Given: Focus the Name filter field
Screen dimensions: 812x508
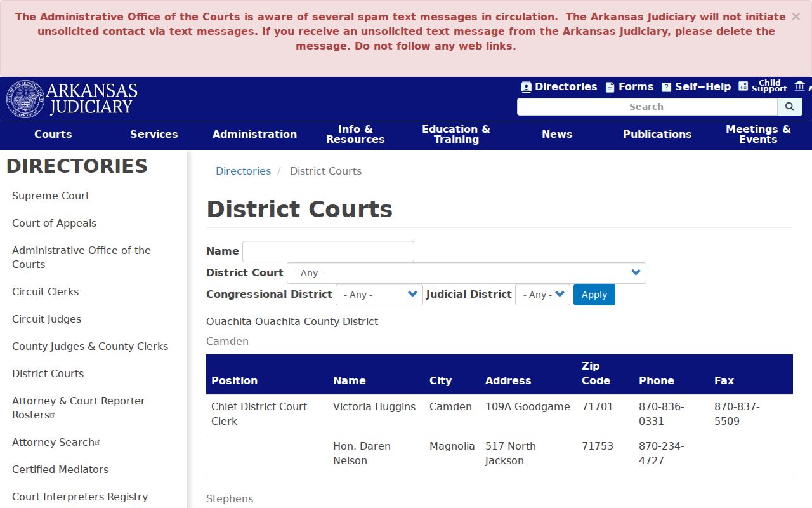Looking at the screenshot, I should pyautogui.click(x=328, y=251).
